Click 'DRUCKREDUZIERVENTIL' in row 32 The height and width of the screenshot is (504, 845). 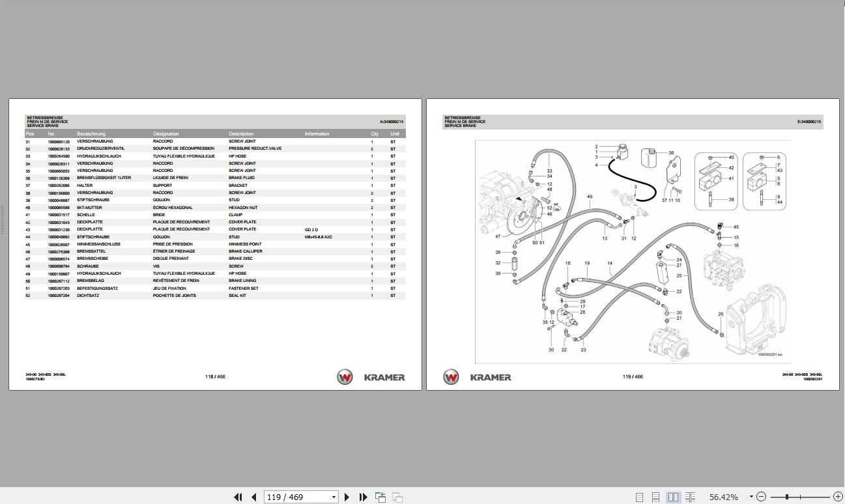click(x=100, y=149)
